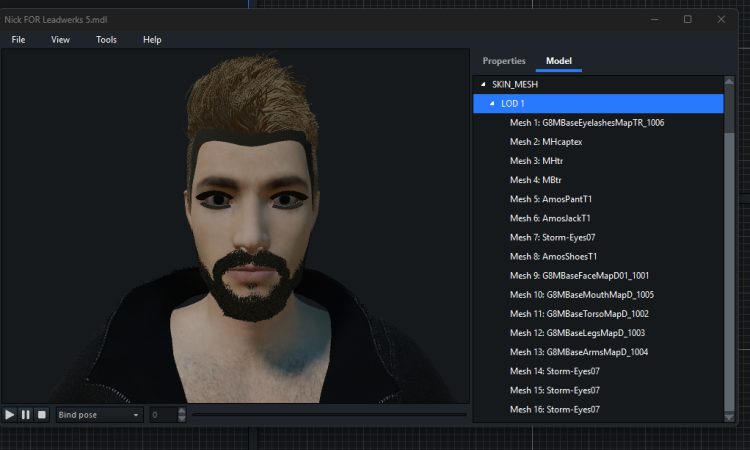Pause the animation playback
Screen dimensions: 750x450
point(26,414)
